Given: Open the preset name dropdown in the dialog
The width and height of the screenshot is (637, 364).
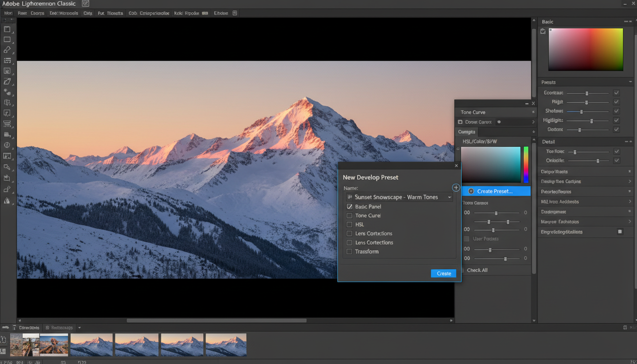Looking at the screenshot, I should 449,197.
